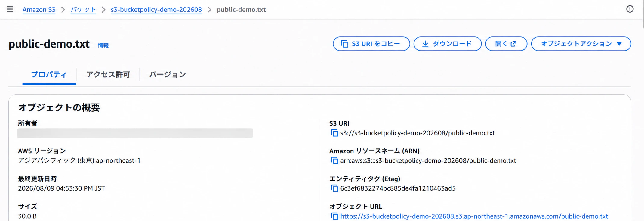Switch to the アクセス許可 tab
Screen dimensions: 644x221
pyautogui.click(x=108, y=75)
